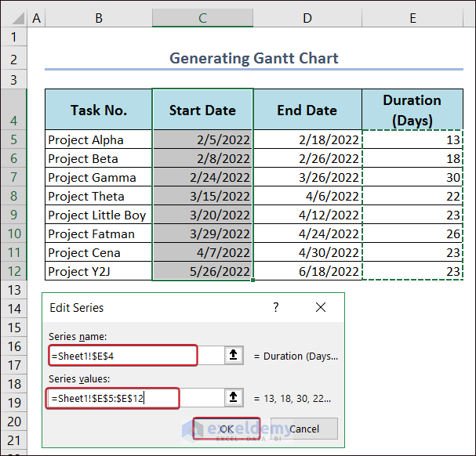Select cell 'Project Y2J'
Image resolution: width=476 pixels, height=456 pixels.
[99, 271]
